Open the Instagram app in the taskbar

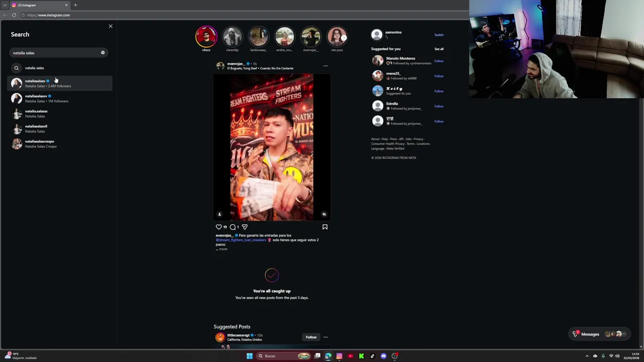339,356
